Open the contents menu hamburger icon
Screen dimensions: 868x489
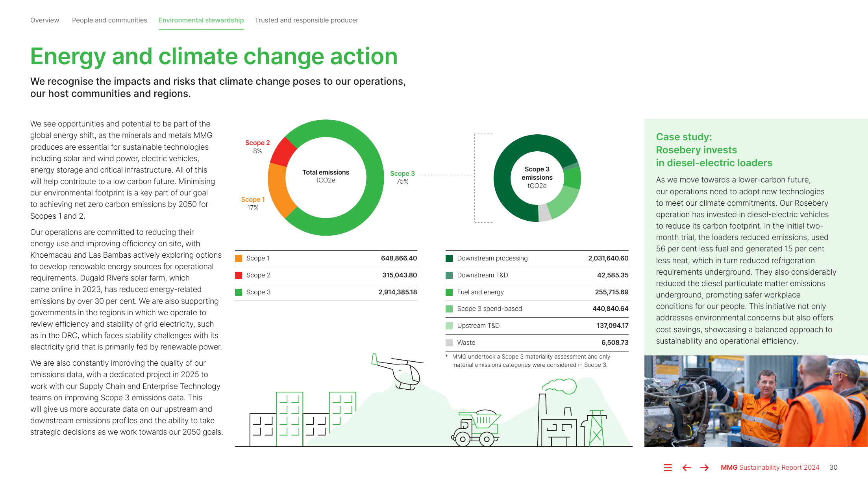tap(668, 468)
